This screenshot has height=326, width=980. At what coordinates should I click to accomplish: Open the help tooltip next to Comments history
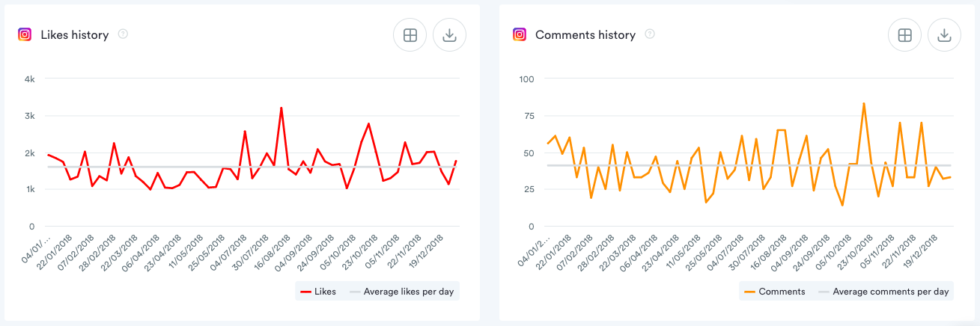[650, 34]
